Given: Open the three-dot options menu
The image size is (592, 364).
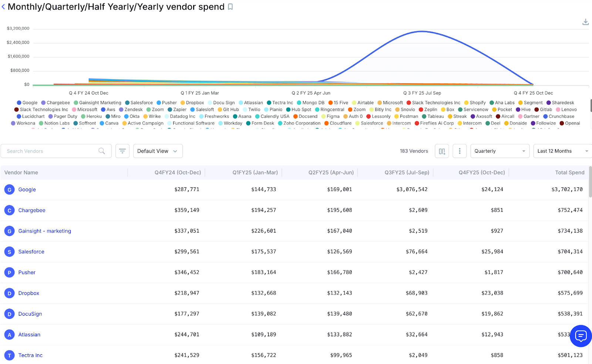Looking at the screenshot, I should (460, 151).
